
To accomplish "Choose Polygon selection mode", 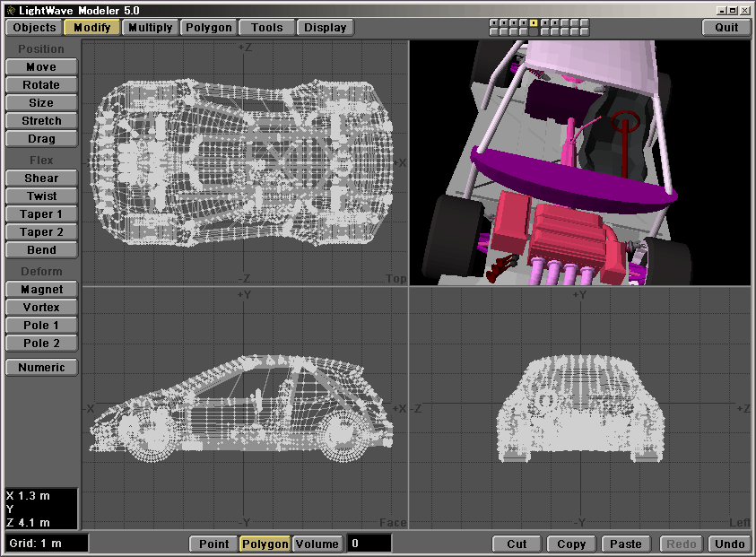I will 265,544.
